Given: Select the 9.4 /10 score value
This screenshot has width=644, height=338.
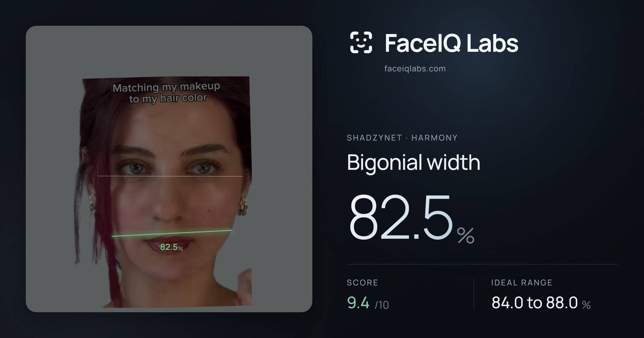Looking at the screenshot, I should pos(368,303).
